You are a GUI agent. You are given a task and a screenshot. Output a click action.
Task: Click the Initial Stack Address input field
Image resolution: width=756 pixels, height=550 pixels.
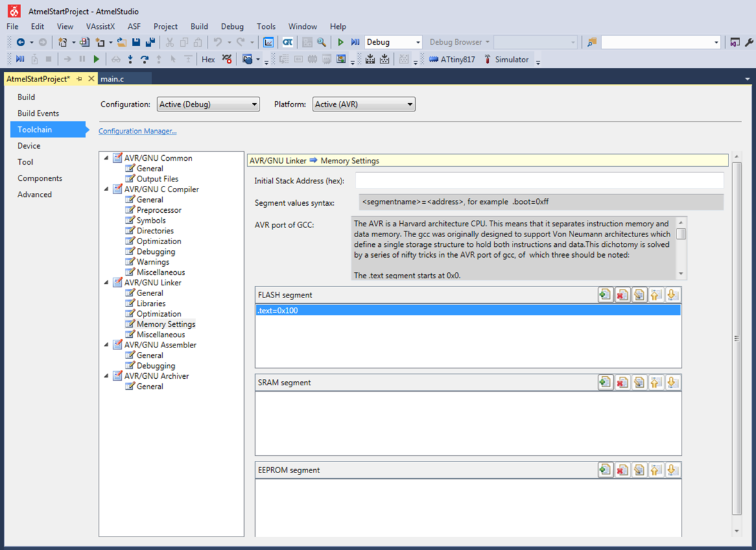(x=539, y=180)
